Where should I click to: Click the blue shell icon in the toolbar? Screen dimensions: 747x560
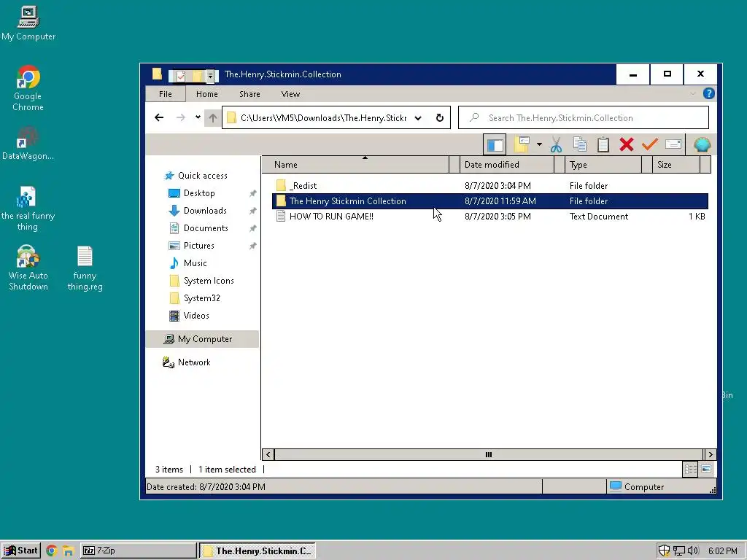[703, 144]
